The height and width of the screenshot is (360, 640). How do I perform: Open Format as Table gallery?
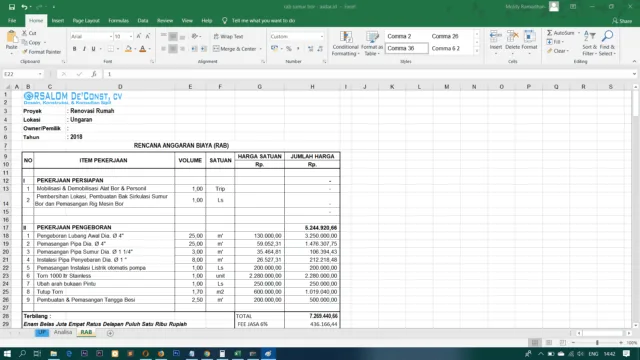pos(371,43)
